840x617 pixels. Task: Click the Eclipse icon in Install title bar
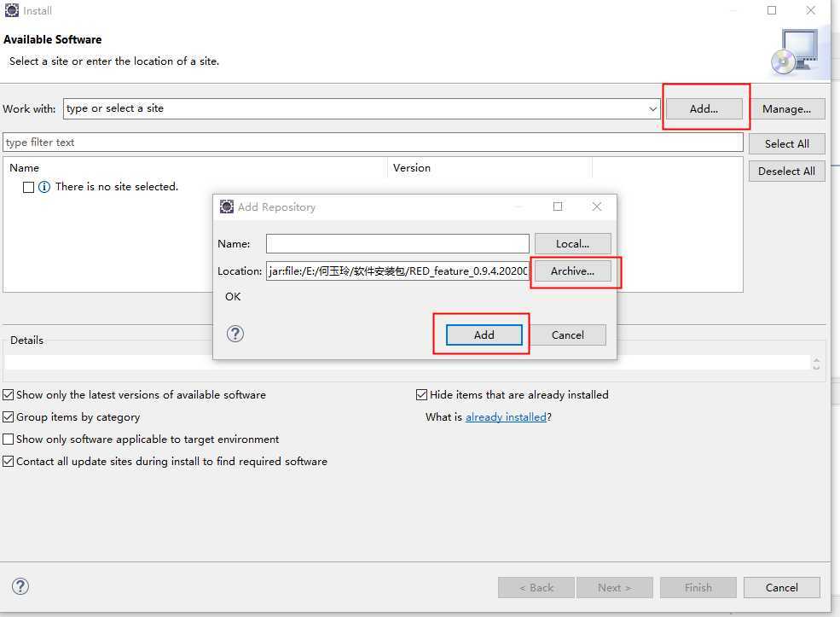(x=11, y=10)
